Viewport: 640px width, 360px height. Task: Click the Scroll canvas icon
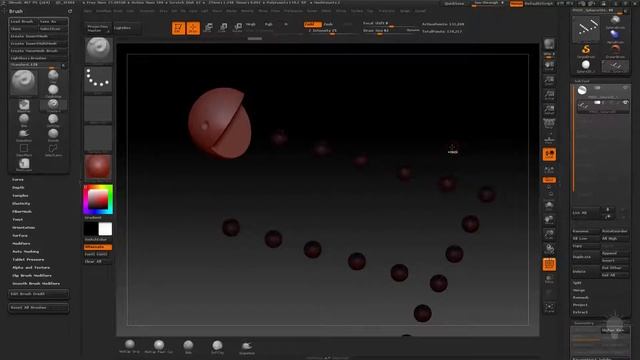549,67
